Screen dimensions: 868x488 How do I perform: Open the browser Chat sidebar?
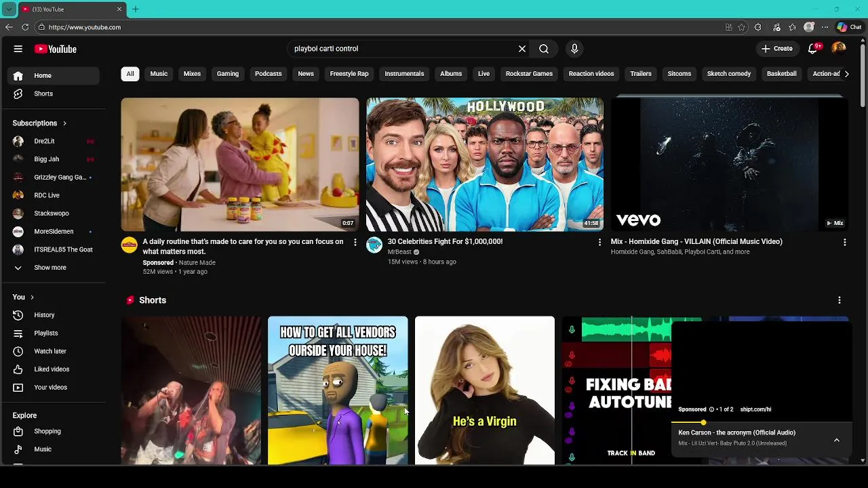[849, 27]
